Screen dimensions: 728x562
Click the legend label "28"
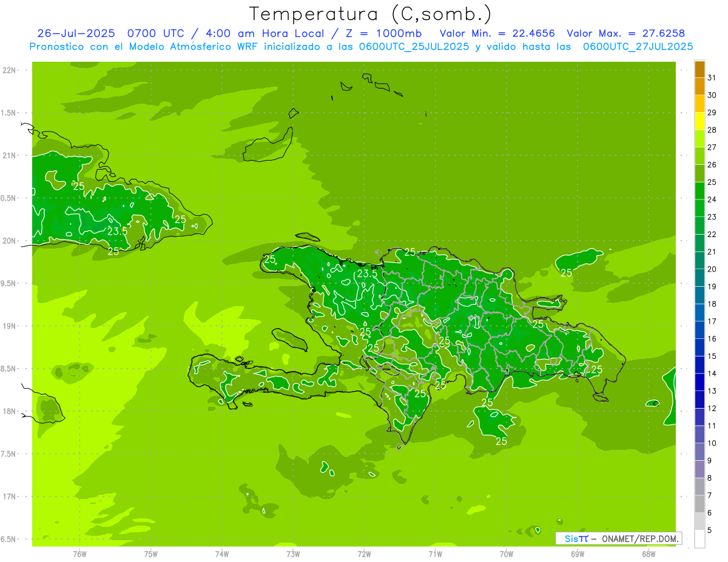coord(712,130)
